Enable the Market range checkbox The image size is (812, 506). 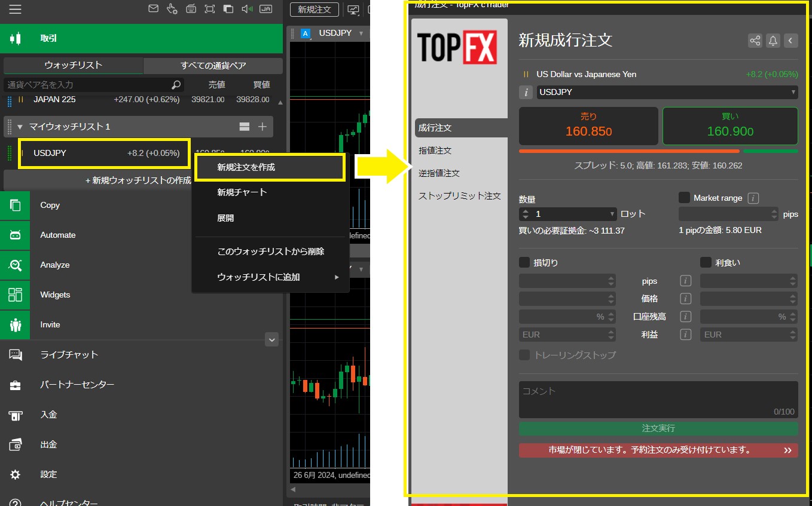pos(684,198)
